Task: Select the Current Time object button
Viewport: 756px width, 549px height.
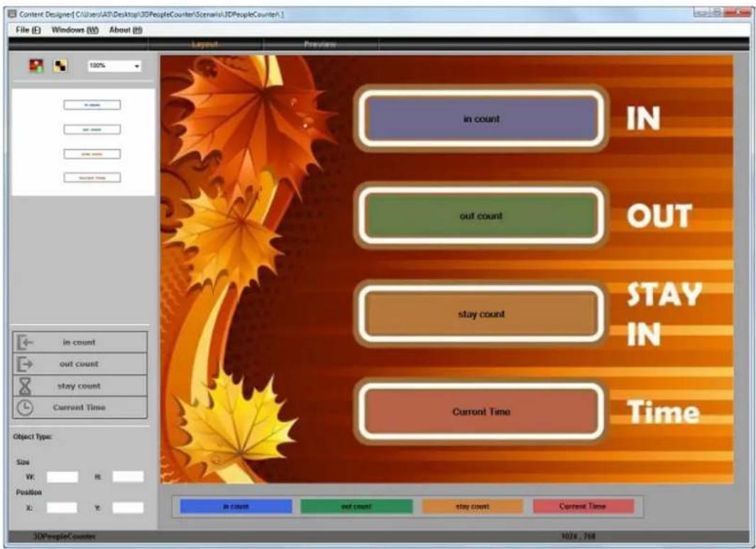Action: coord(80,407)
